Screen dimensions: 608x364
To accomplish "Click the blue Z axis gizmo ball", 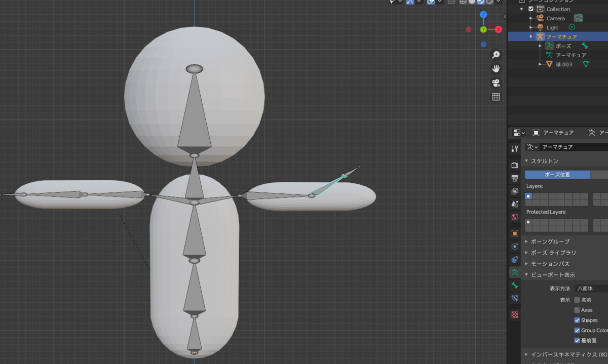I will point(483,15).
